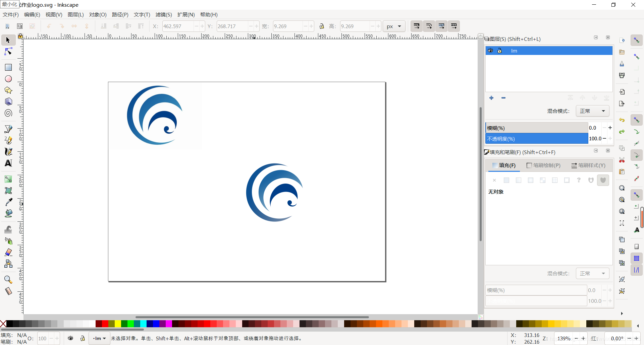The image size is (644, 345).
Task: Minimize the Layers panel
Action: [596, 38]
